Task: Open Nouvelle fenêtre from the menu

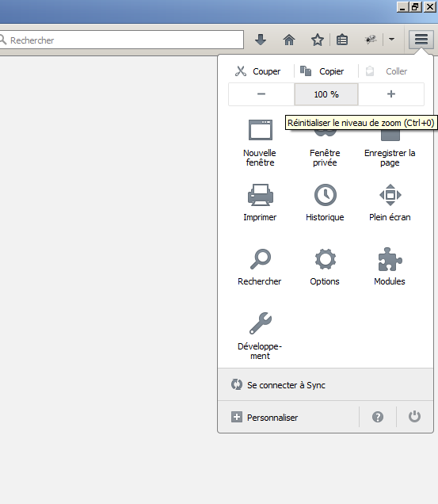Action: tap(260, 143)
